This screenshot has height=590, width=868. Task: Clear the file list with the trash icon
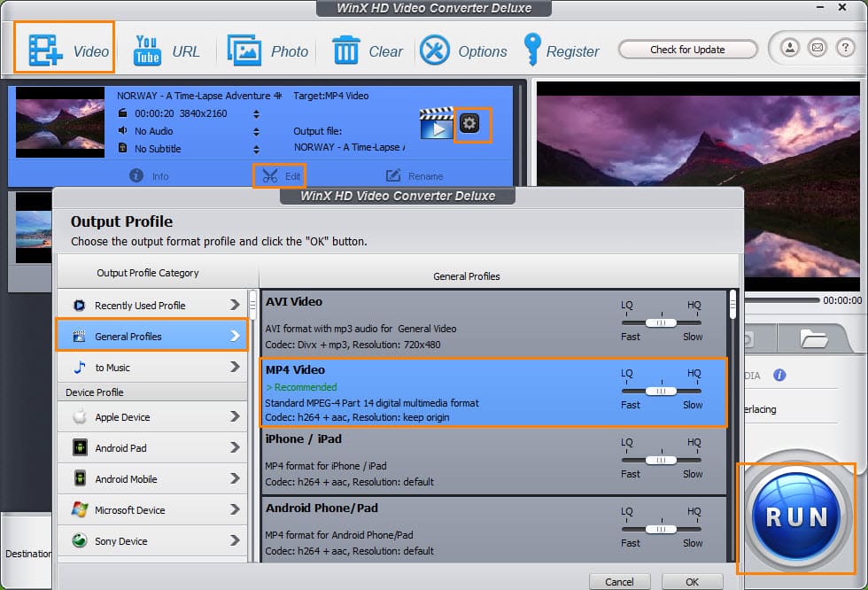click(x=367, y=50)
